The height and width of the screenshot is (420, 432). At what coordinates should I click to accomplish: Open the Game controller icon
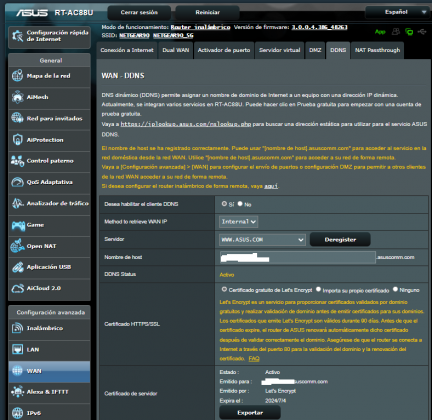point(18,225)
